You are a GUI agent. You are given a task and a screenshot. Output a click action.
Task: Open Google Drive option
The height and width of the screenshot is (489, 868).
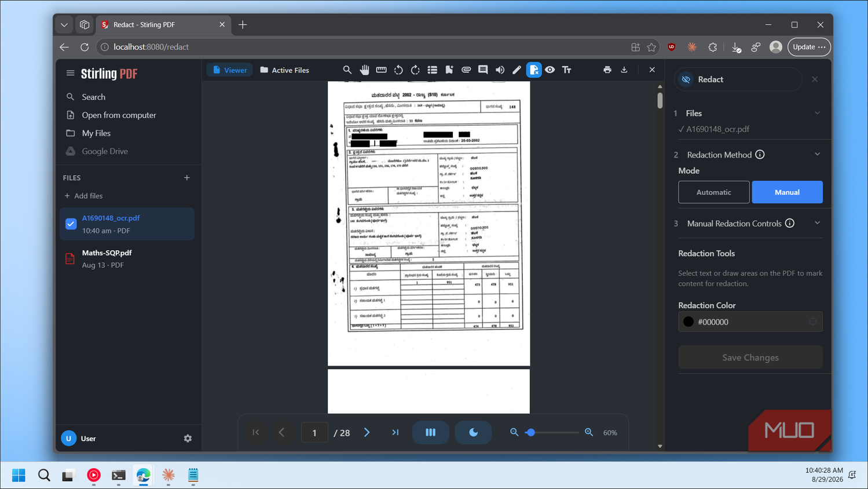tap(105, 151)
